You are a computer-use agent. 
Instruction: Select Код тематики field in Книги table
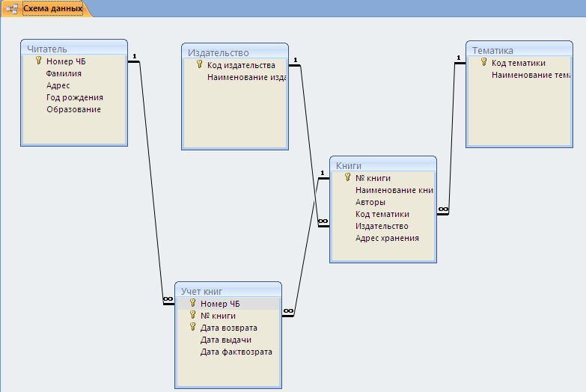pos(383,214)
